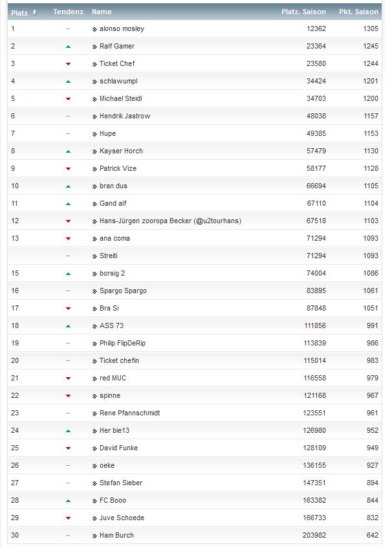Click the green trend arrow for schlawumpl
This screenshot has height=548, width=392.
[68, 82]
